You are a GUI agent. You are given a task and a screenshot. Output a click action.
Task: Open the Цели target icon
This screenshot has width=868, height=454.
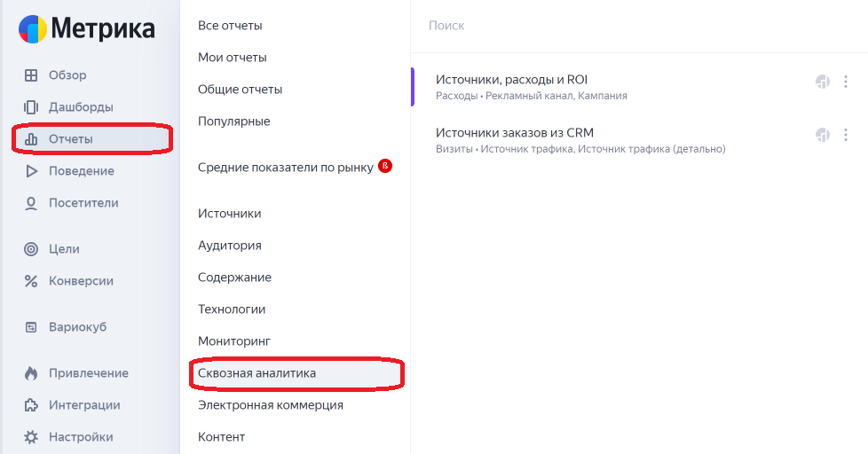[31, 249]
